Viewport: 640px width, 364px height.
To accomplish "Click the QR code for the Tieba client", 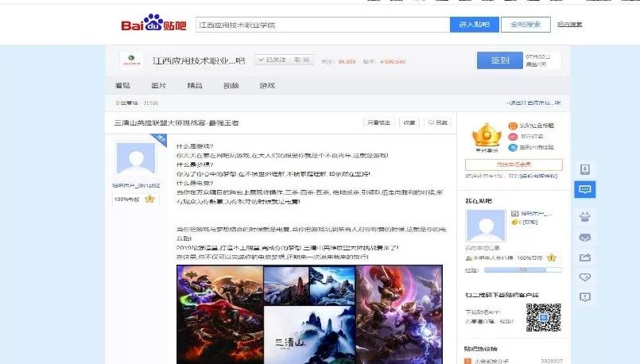I will [x=543, y=317].
